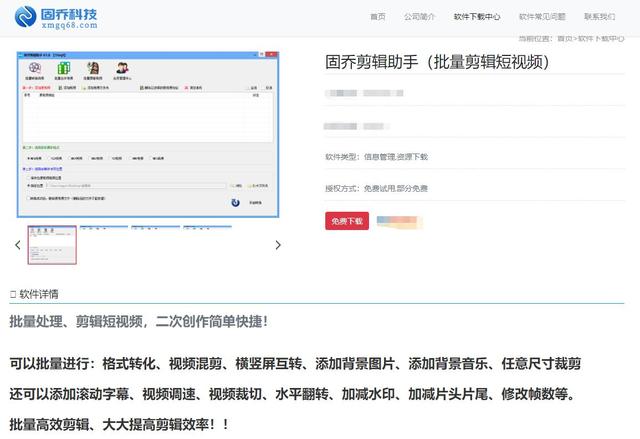Click the 固乔科技 logo
Image resolution: width=640 pixels, height=439 pixels.
click(x=56, y=18)
